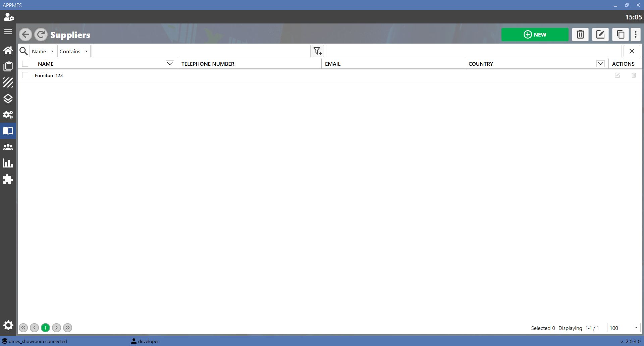Toggle the select-all checkbox in the header

click(x=25, y=64)
